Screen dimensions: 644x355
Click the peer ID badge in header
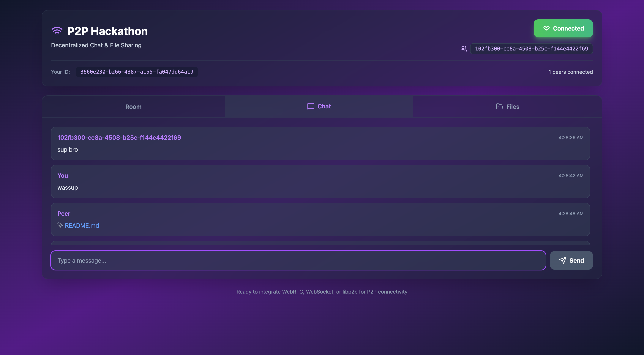(531, 49)
